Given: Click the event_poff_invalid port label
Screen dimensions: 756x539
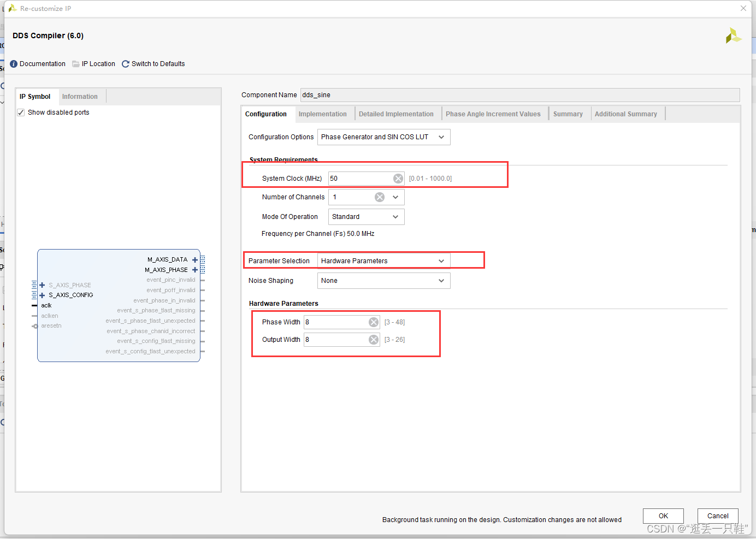Looking at the screenshot, I should (171, 291).
